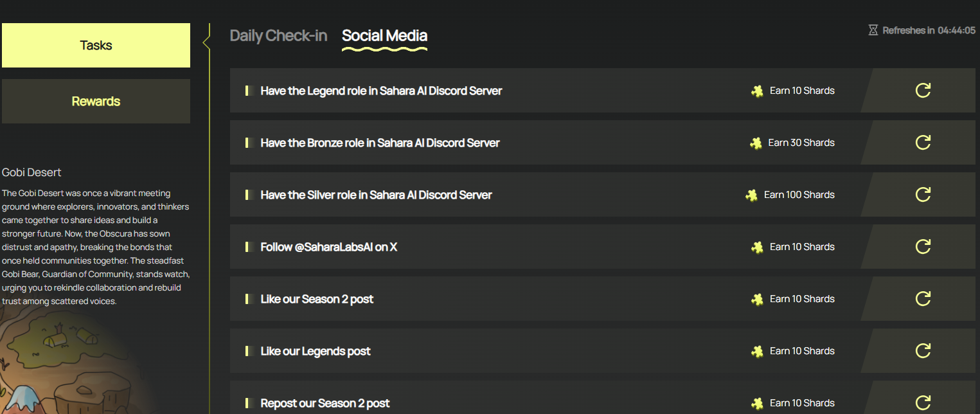Click 'Earn 100 Shards' reward text
The height and width of the screenshot is (414, 980).
coord(799,195)
